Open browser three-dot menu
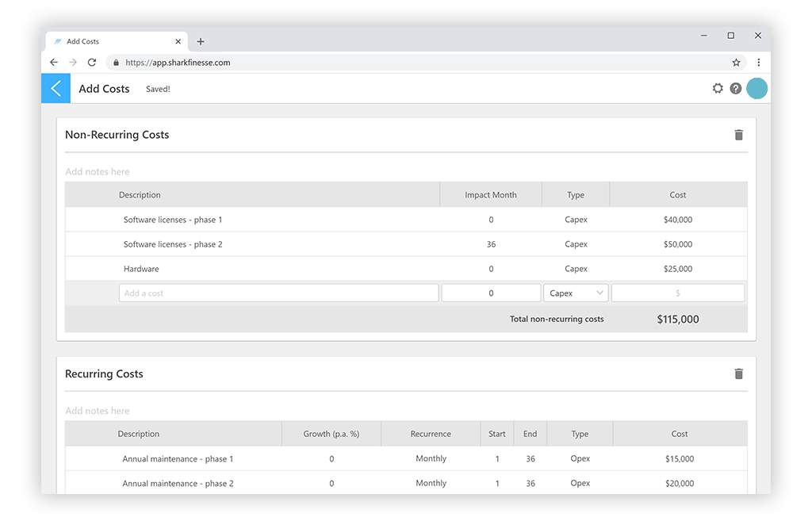 pyautogui.click(x=758, y=63)
